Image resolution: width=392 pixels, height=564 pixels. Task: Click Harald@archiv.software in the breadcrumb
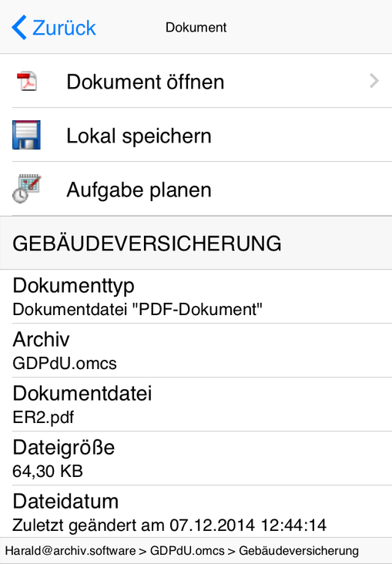click(70, 551)
